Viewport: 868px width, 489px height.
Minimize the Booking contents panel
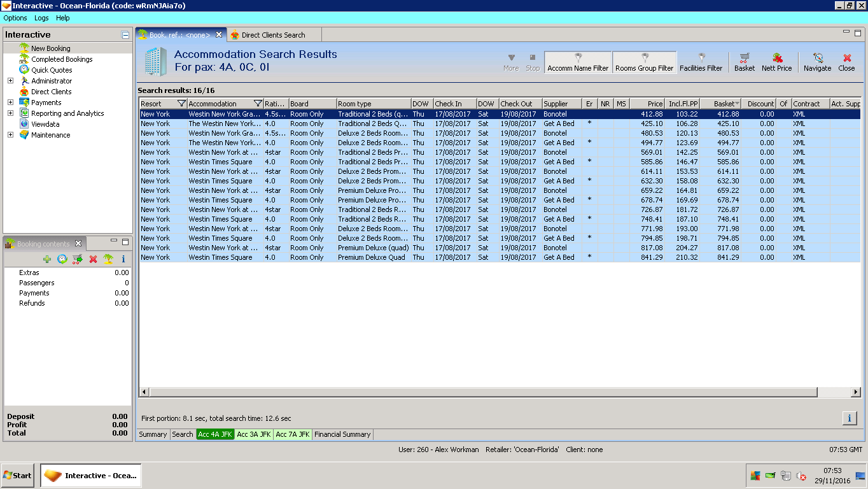coord(114,241)
